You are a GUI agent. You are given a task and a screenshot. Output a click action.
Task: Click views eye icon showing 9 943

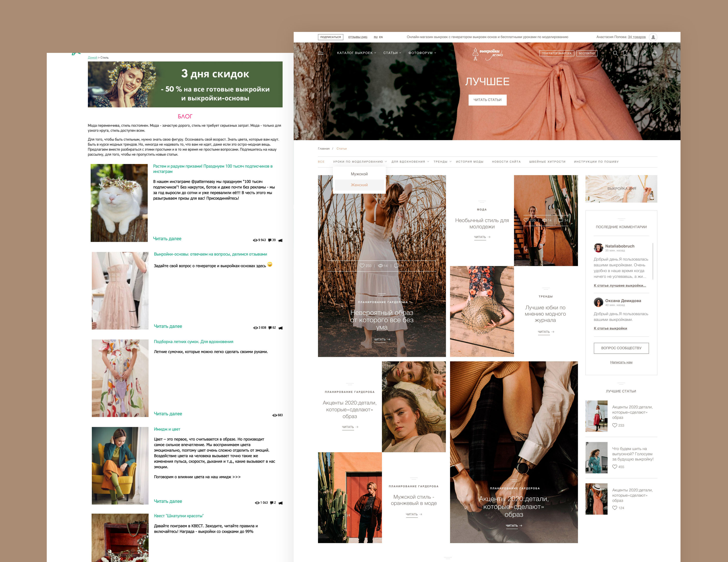point(255,240)
